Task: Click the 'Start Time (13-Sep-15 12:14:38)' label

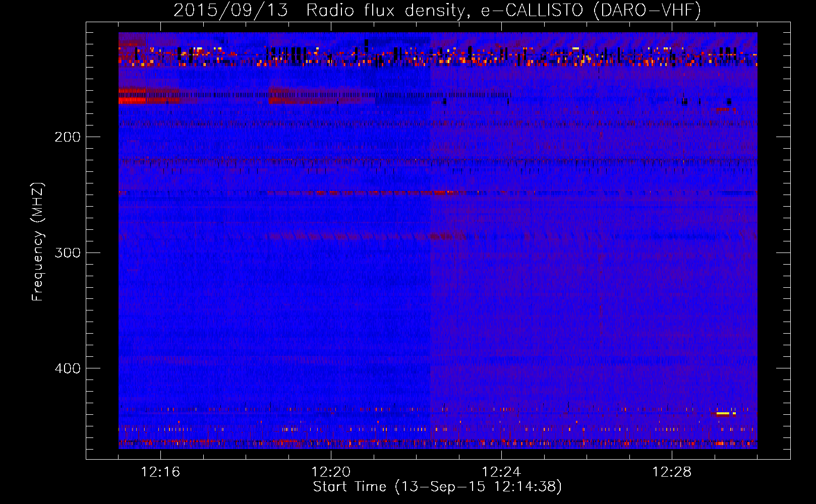Action: point(437,487)
